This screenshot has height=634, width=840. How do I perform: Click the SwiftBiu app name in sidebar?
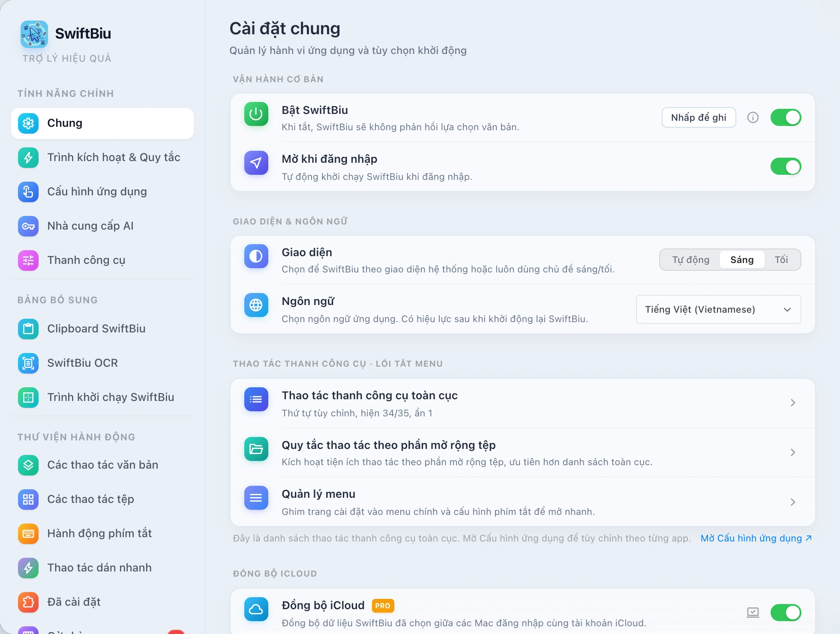pyautogui.click(x=83, y=33)
